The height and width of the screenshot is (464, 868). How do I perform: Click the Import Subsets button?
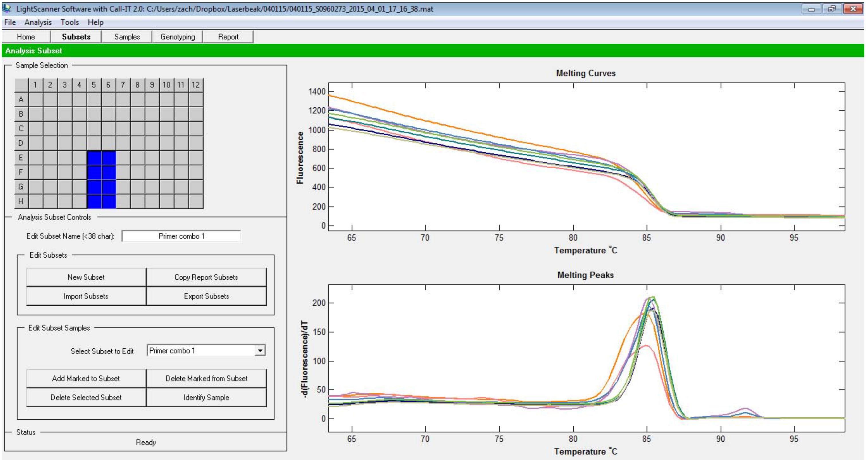coord(86,296)
